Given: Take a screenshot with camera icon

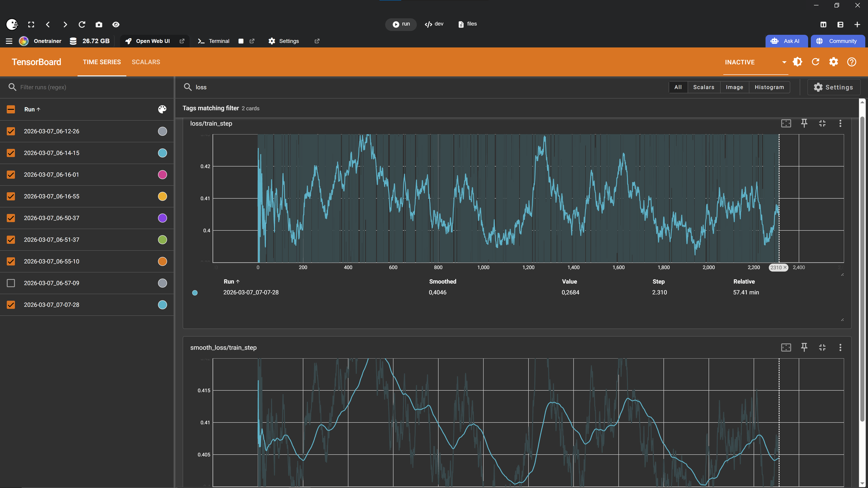Looking at the screenshot, I should click(x=99, y=25).
